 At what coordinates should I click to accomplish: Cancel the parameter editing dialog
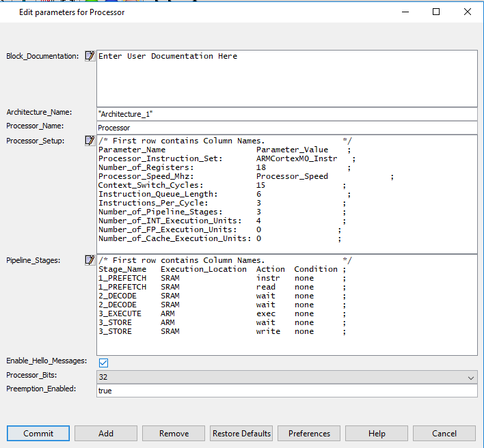click(444, 434)
